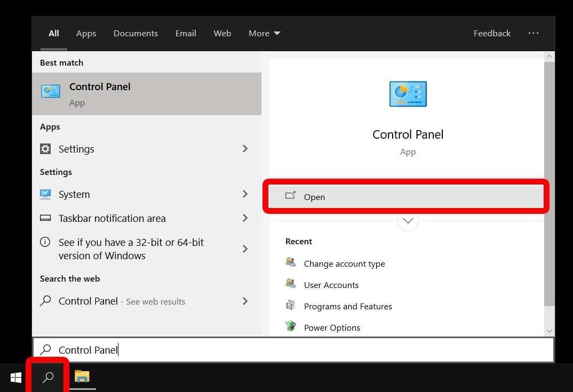Expand more actions with the circular down chevron
Viewport: 573px width, 392px height.
coord(408,221)
